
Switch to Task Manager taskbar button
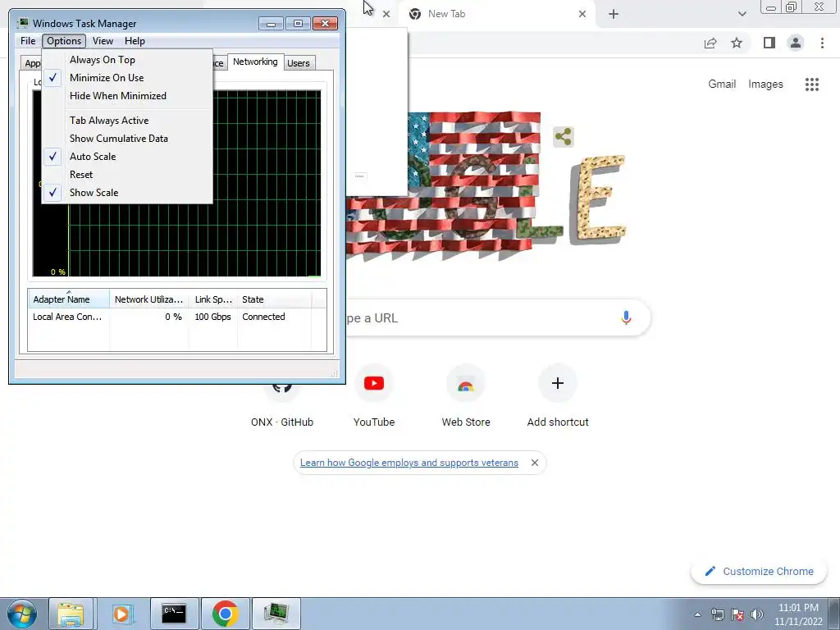[276, 614]
